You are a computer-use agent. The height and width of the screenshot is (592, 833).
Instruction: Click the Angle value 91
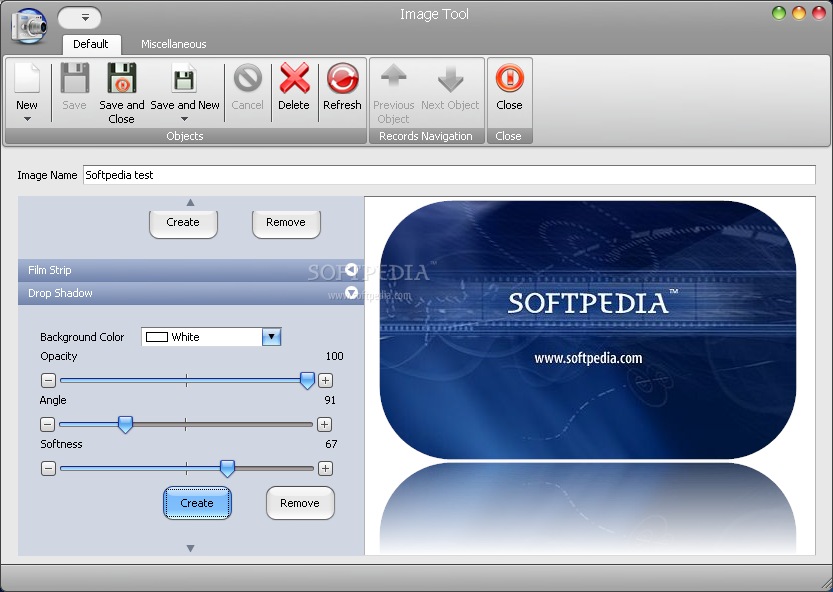coord(330,400)
